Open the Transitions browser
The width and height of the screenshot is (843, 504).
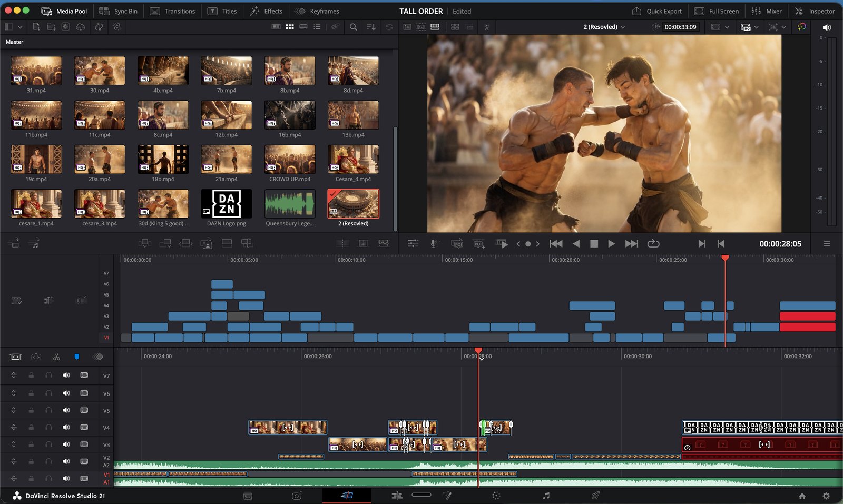pyautogui.click(x=172, y=11)
